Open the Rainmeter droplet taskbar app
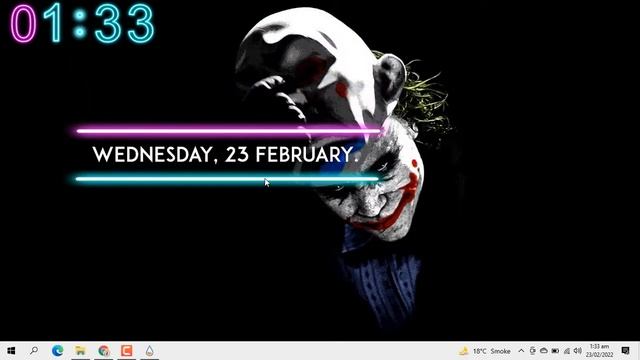The width and height of the screenshot is (640, 360). point(149,351)
